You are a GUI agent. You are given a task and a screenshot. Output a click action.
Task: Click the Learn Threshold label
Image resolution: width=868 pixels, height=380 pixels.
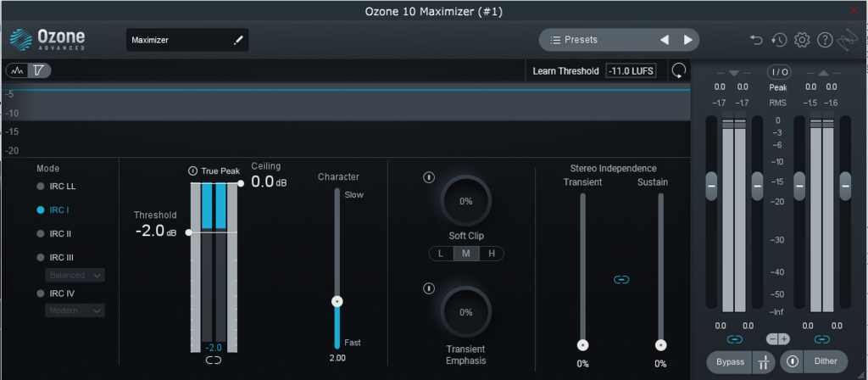click(x=565, y=71)
